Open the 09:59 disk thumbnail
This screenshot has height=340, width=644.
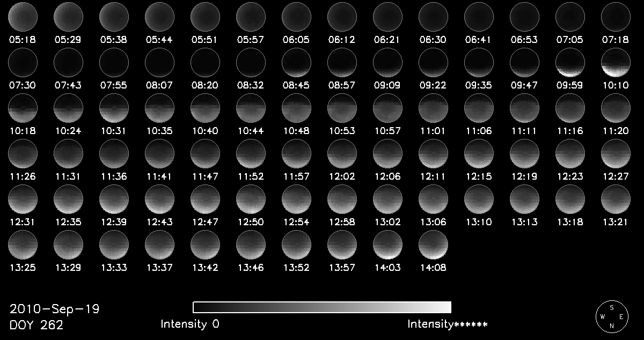pyautogui.click(x=570, y=62)
